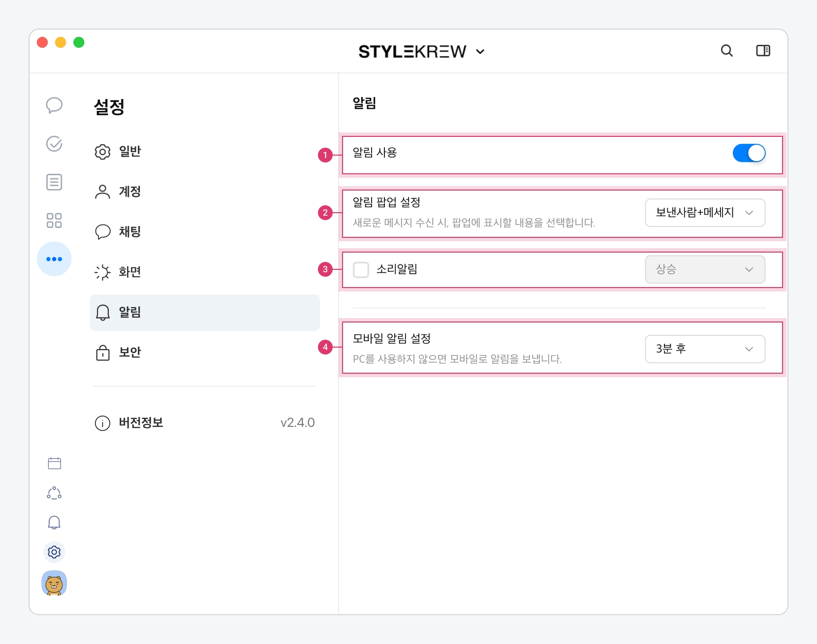
Task: Open the chat bubble icon in left rail
Action: (54, 105)
